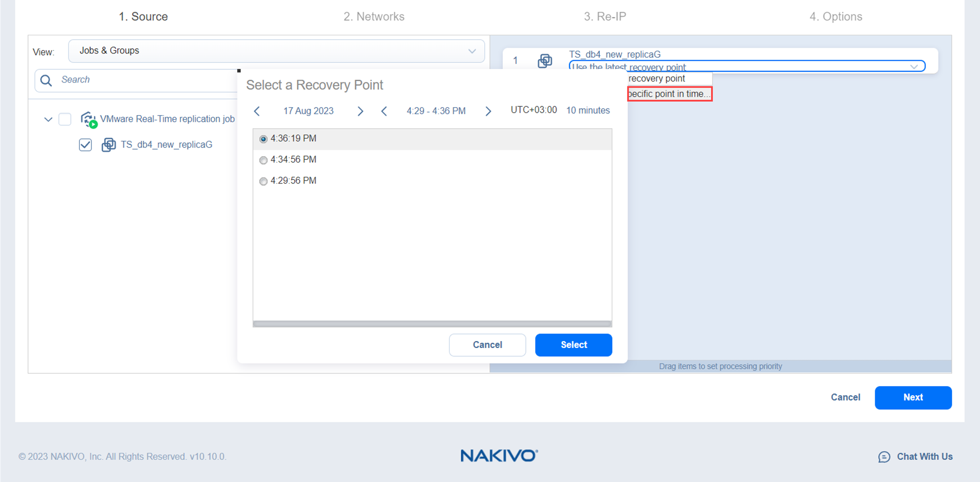The height and width of the screenshot is (482, 980).
Task: Open the recovery point selection dropdown
Action: [915, 66]
